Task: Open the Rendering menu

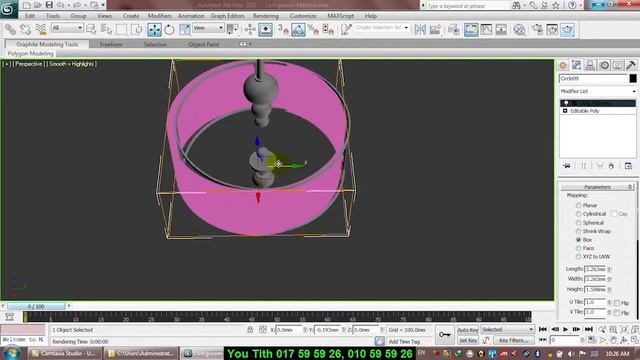Action: pos(266,16)
